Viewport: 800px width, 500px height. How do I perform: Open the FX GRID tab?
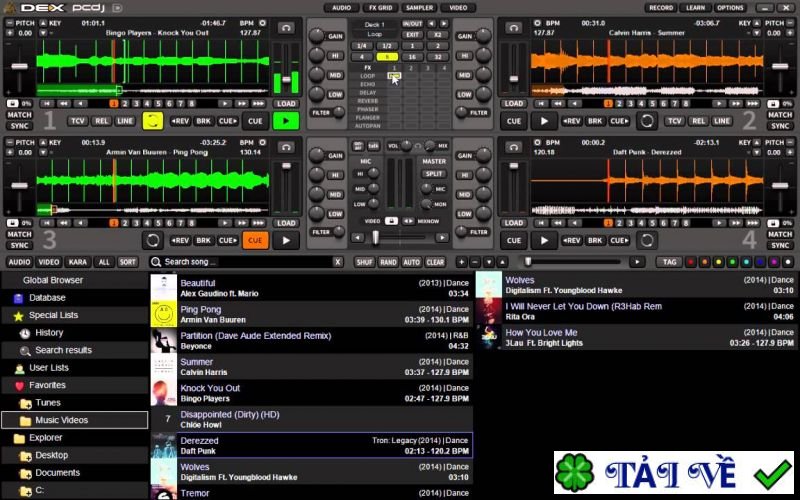(381, 8)
